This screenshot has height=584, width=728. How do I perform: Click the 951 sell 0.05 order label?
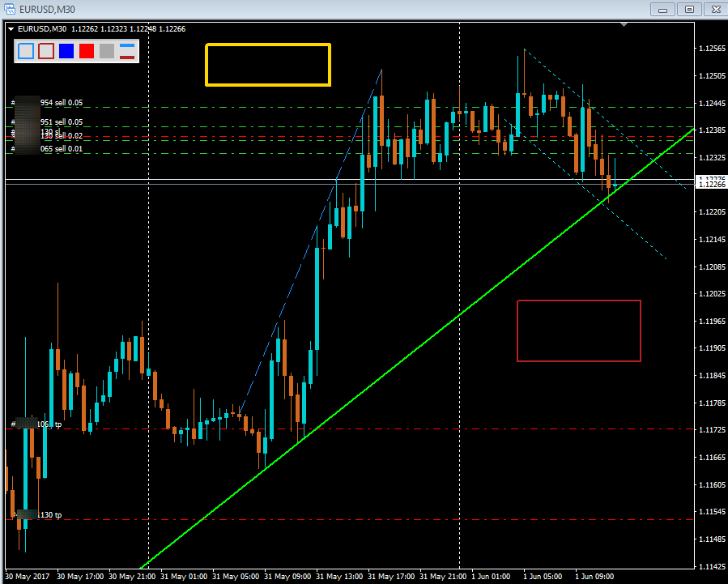click(x=62, y=122)
